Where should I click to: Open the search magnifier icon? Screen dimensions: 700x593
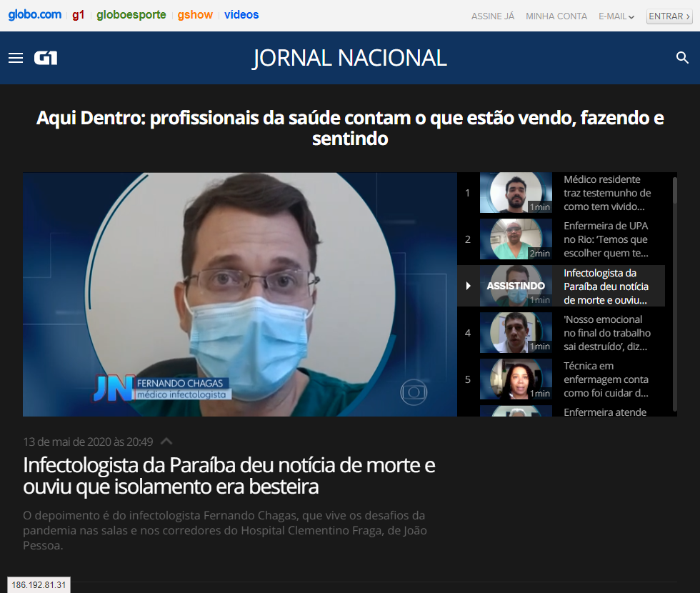click(682, 58)
